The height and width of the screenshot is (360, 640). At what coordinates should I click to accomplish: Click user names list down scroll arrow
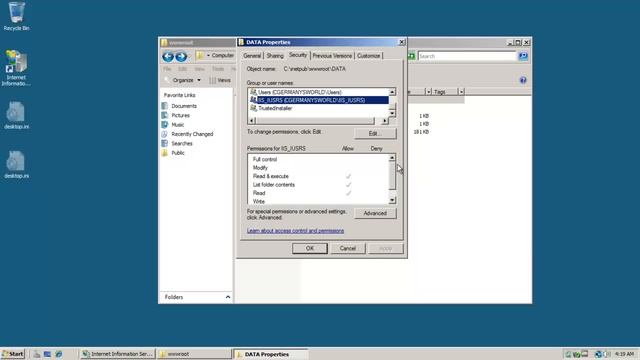392,113
